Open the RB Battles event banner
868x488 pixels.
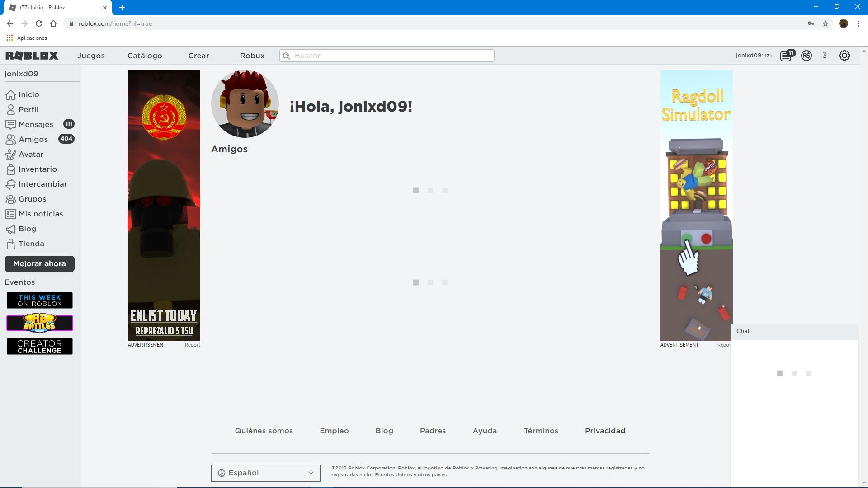[39, 323]
